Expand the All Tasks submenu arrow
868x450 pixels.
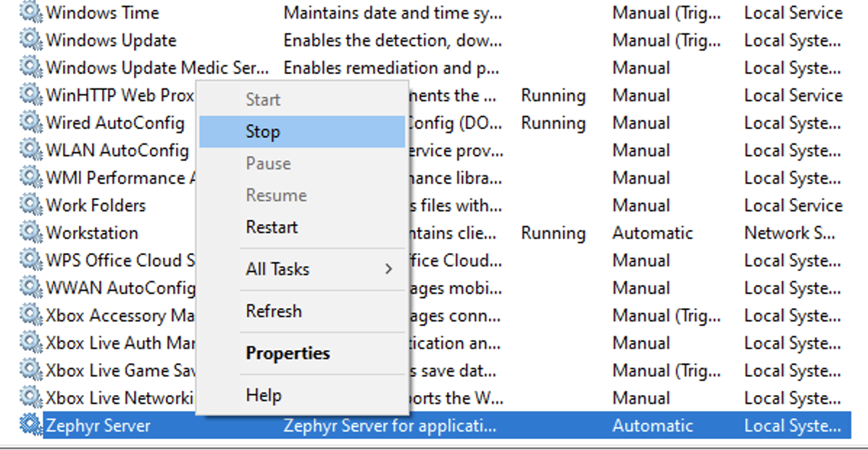[388, 269]
